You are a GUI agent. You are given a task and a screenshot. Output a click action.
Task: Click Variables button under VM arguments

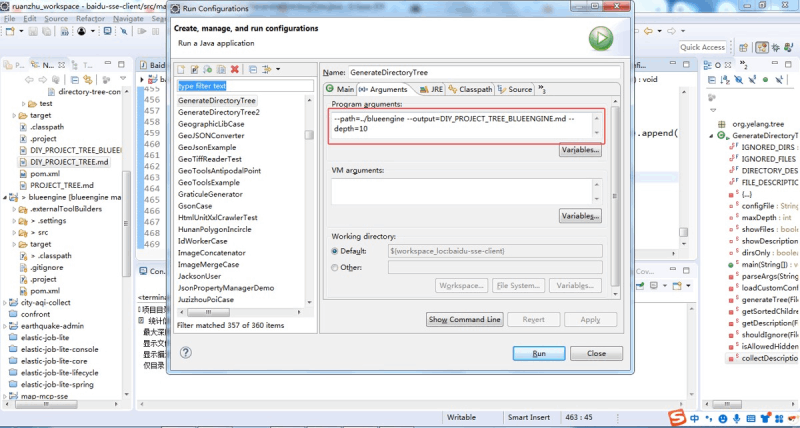click(x=580, y=216)
